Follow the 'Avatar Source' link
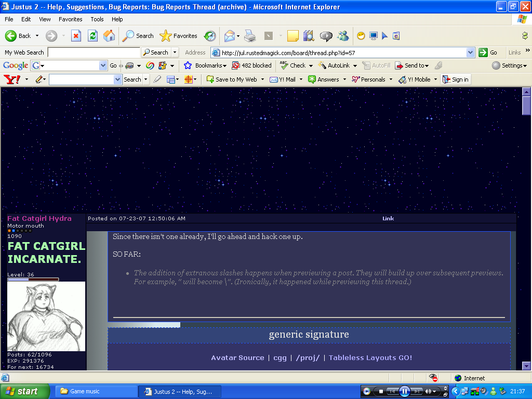532x399 pixels. tap(237, 358)
